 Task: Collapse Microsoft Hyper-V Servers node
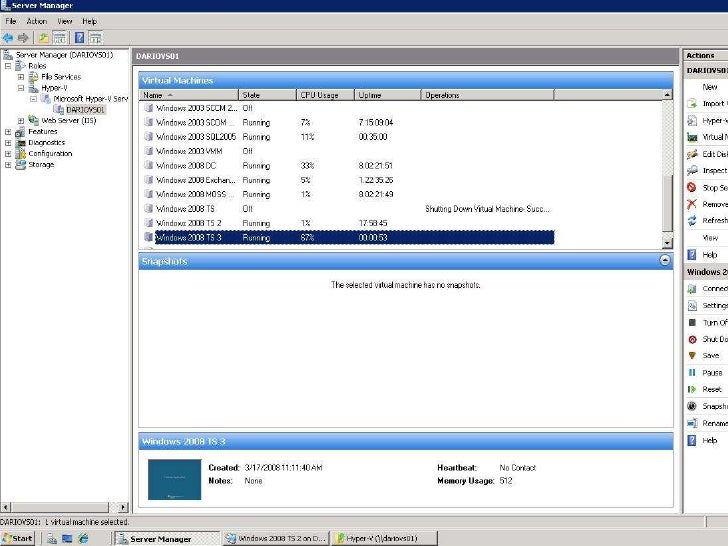[33, 99]
